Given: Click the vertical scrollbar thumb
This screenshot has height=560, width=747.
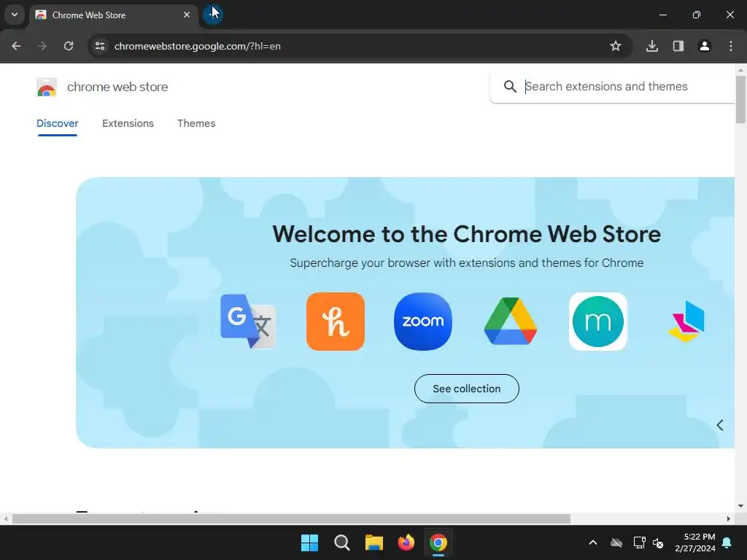Looking at the screenshot, I should [x=740, y=99].
